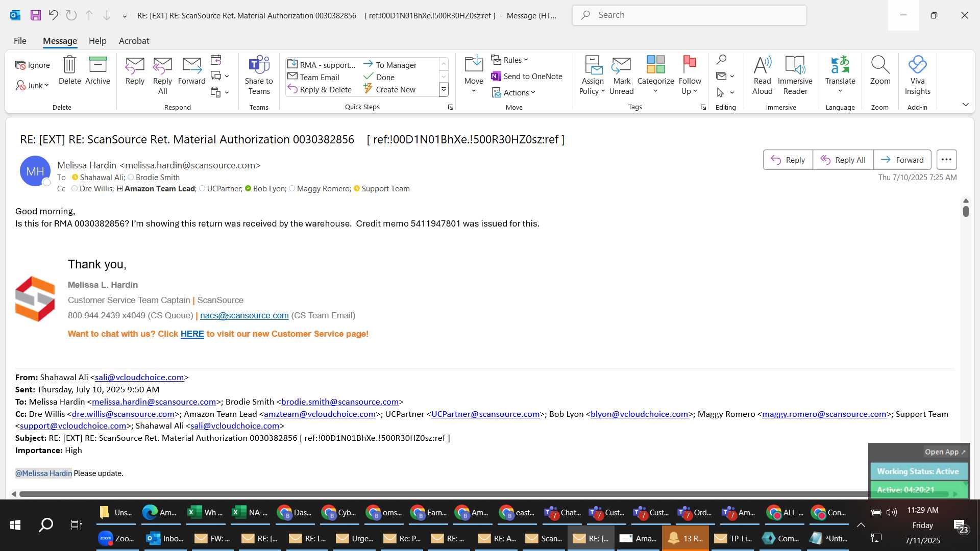Click Create New quick step

click(389, 89)
